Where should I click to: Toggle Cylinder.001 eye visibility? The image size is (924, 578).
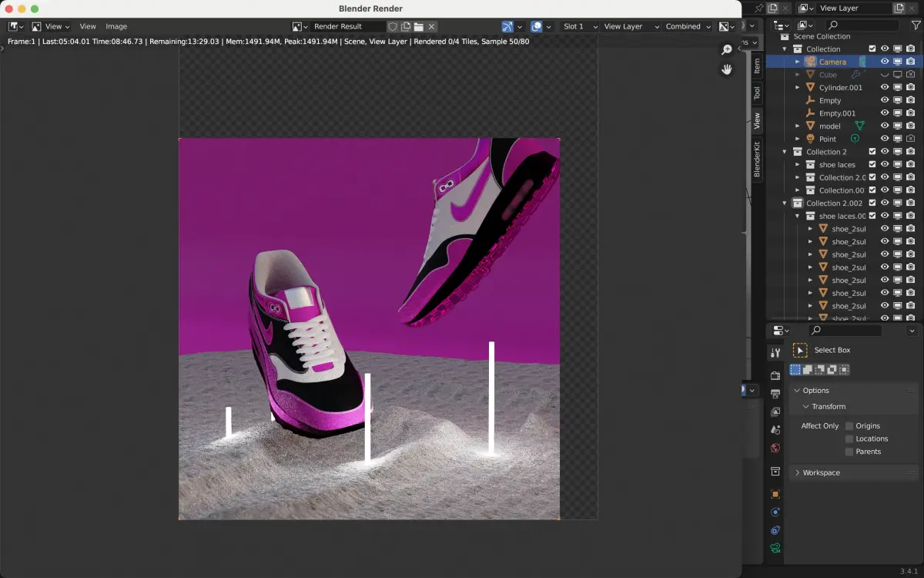[x=885, y=87]
